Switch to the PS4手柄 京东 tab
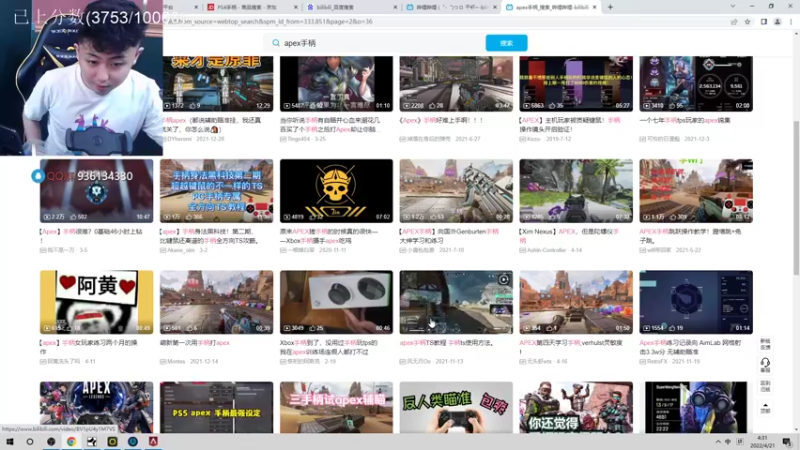Viewport: 800px width, 450px height. click(253, 7)
